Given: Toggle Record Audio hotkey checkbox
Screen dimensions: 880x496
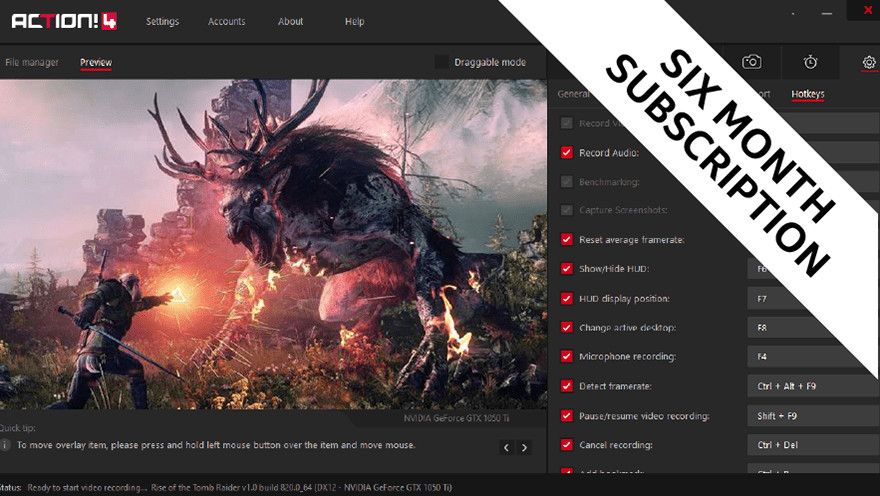Looking at the screenshot, I should (x=567, y=153).
